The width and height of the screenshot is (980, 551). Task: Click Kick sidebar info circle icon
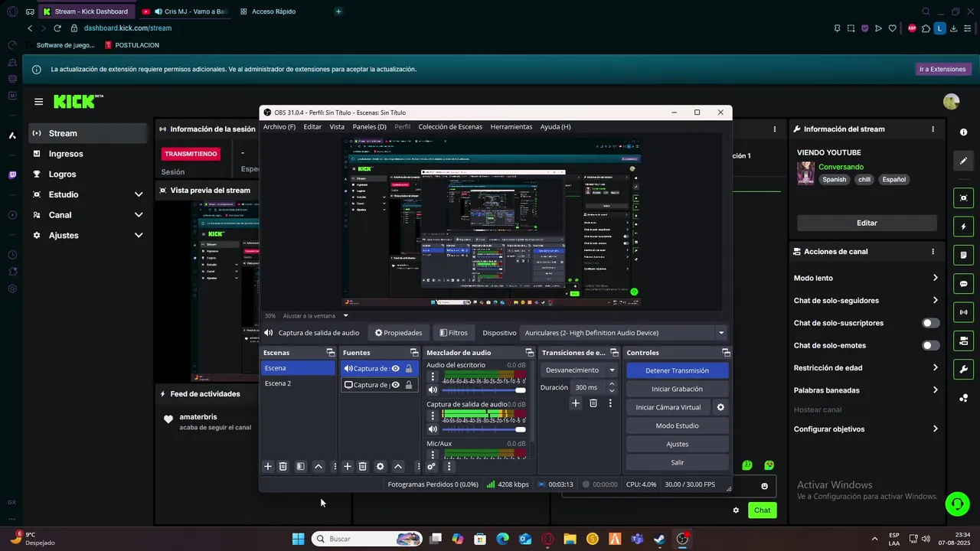pyautogui.click(x=964, y=132)
